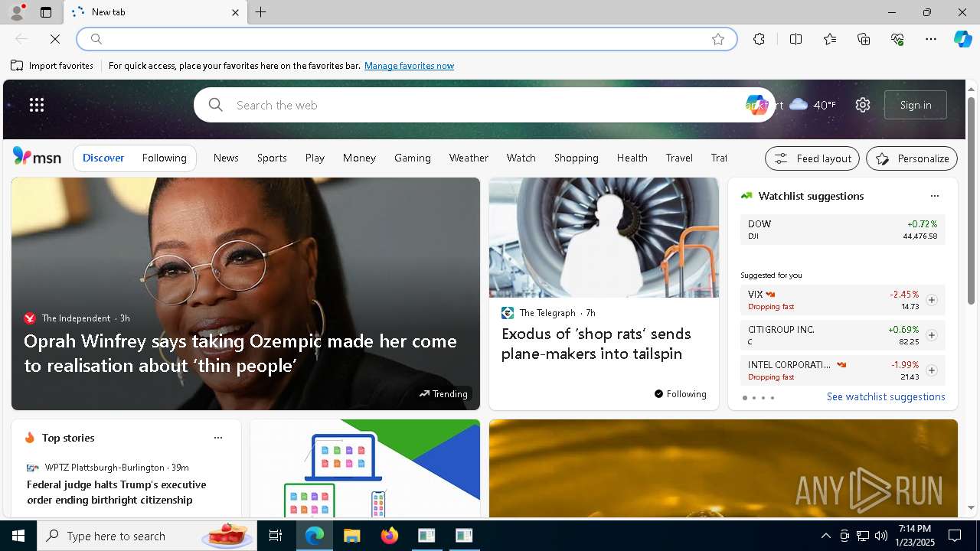Open Copilot sidebar icon
980x551 pixels.
[x=962, y=39]
